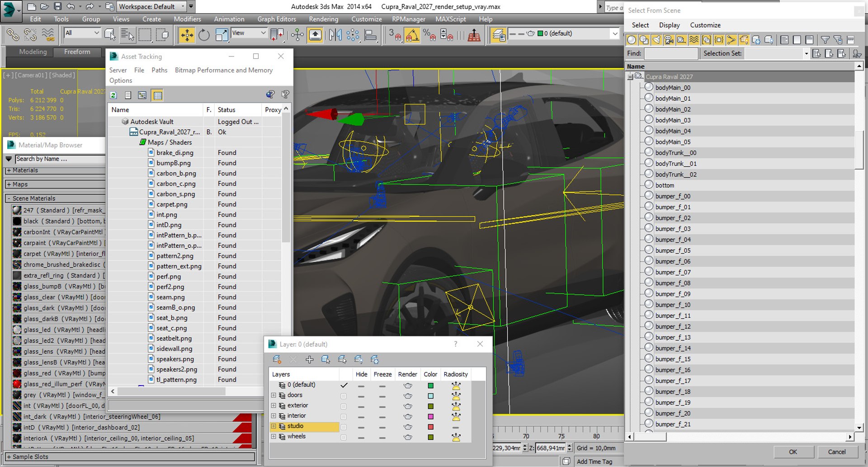Image resolution: width=868 pixels, height=467 pixels.
Task: Click the Find input field
Action: click(x=671, y=54)
